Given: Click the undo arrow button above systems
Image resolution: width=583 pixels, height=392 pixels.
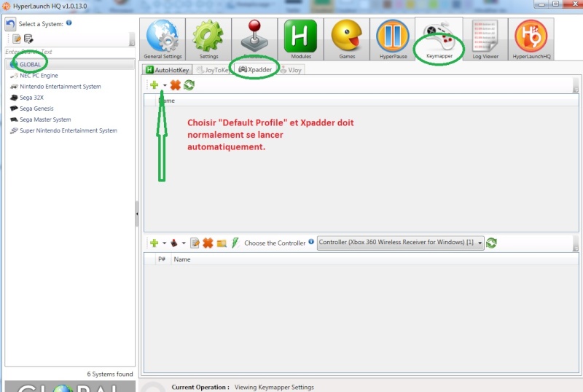Looking at the screenshot, I should point(10,24).
